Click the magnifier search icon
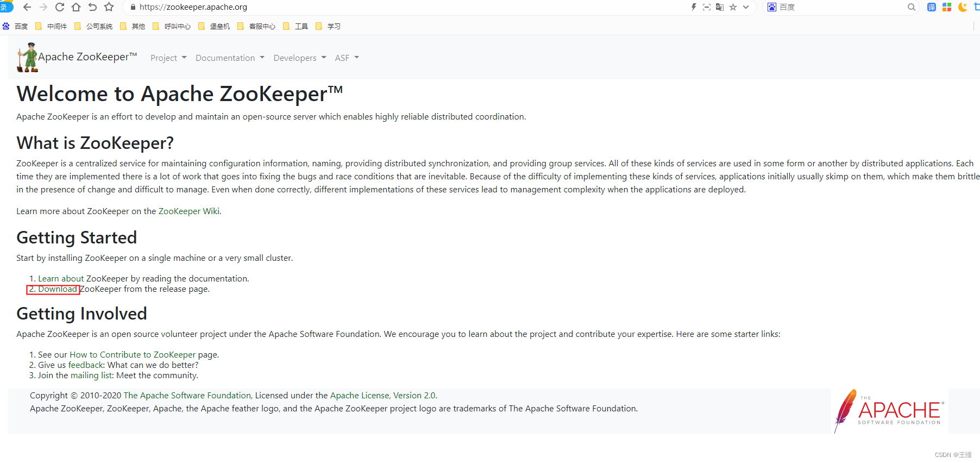Screen dimensions: 980x463 click(x=912, y=7)
